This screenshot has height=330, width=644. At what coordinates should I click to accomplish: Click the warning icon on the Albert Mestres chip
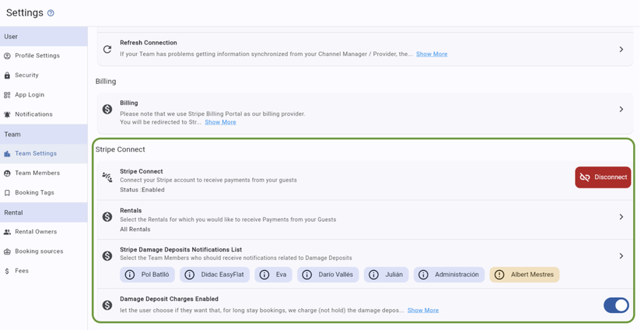tap(499, 275)
